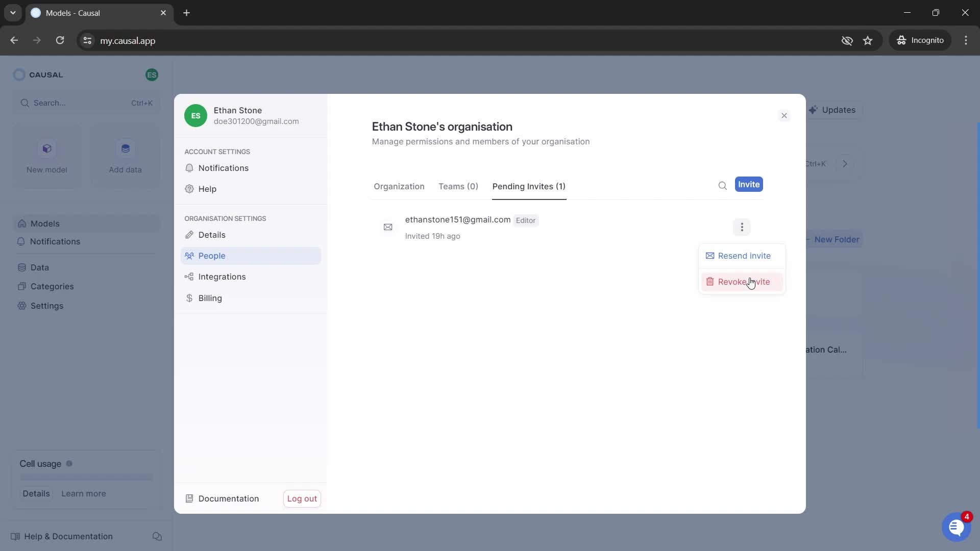Viewport: 980px width, 551px height.
Task: Expand the Pending Invites (1) tab
Action: coord(528,186)
